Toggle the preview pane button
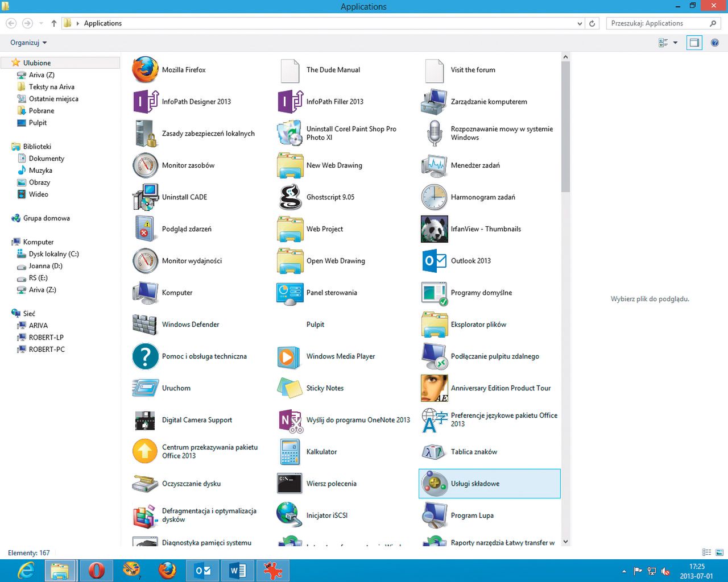This screenshot has width=728, height=582. pos(694,43)
